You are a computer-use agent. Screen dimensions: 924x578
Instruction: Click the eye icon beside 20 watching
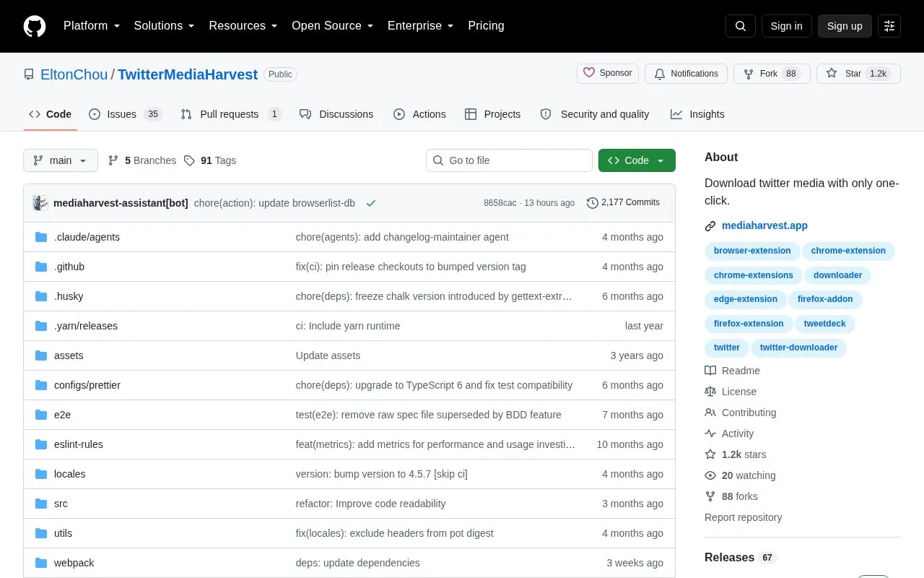click(x=710, y=475)
